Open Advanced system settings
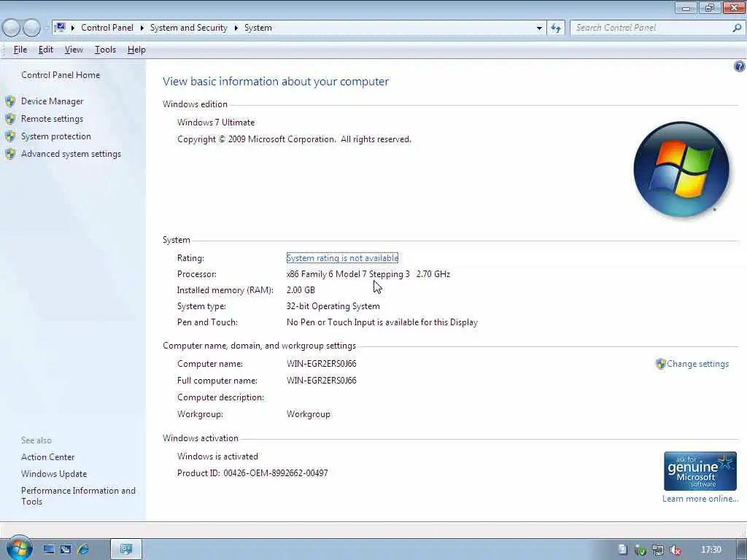The height and width of the screenshot is (560, 747). tap(71, 154)
